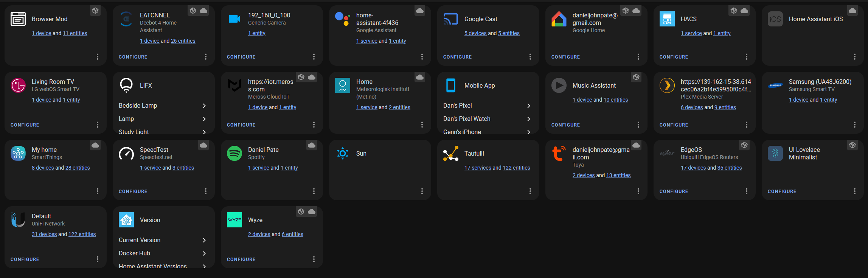Open the Wyze card overflow menu
The height and width of the screenshot is (278, 868).
(x=314, y=259)
